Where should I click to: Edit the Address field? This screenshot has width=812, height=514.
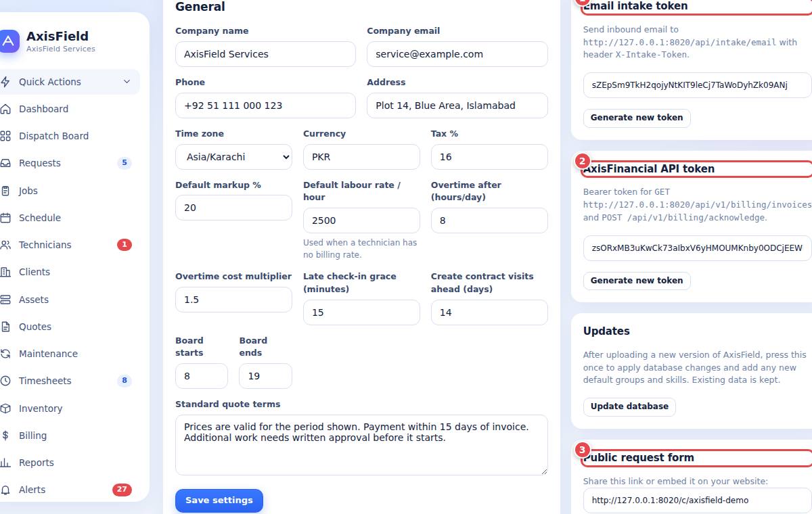pos(457,106)
